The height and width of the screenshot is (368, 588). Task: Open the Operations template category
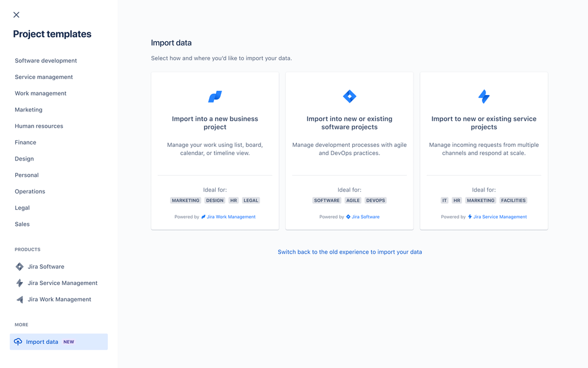(30, 191)
